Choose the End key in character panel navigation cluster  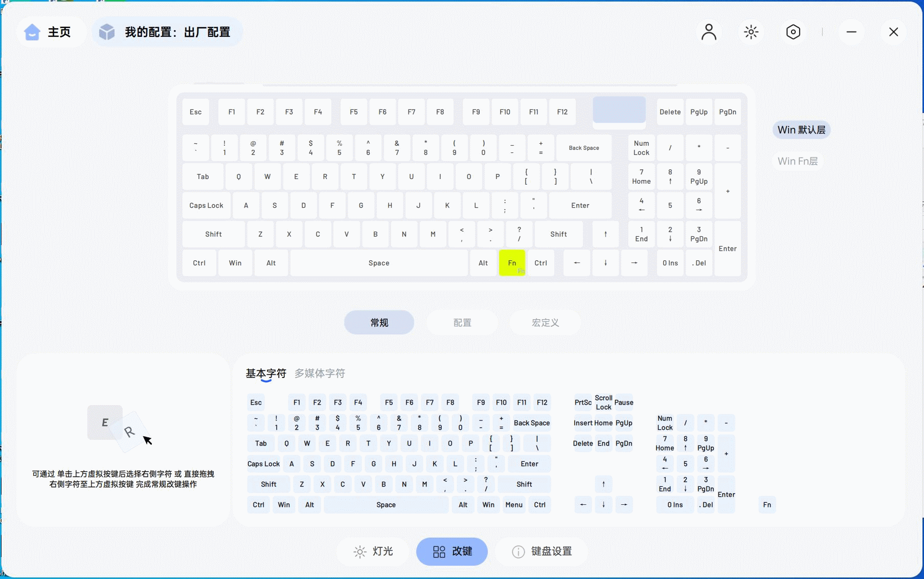coord(603,443)
